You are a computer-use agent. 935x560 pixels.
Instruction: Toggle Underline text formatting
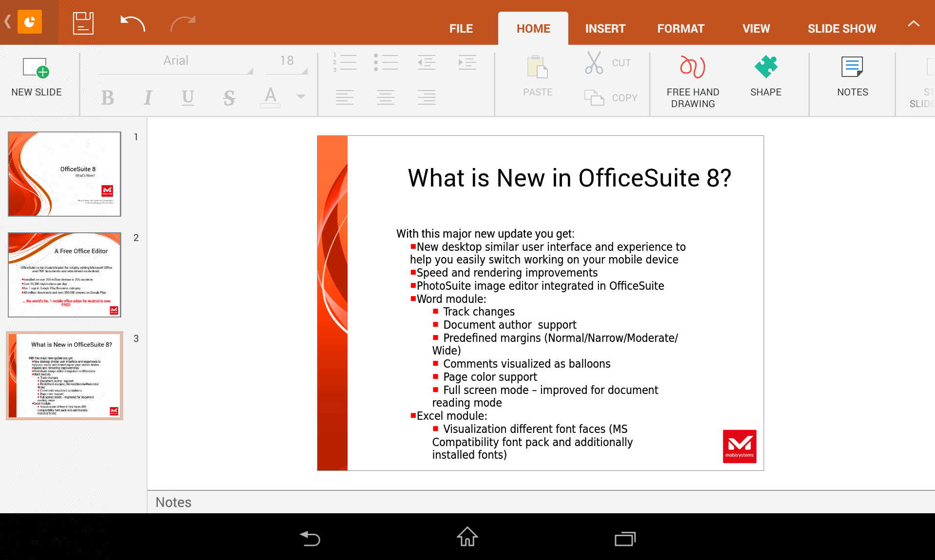(x=188, y=97)
